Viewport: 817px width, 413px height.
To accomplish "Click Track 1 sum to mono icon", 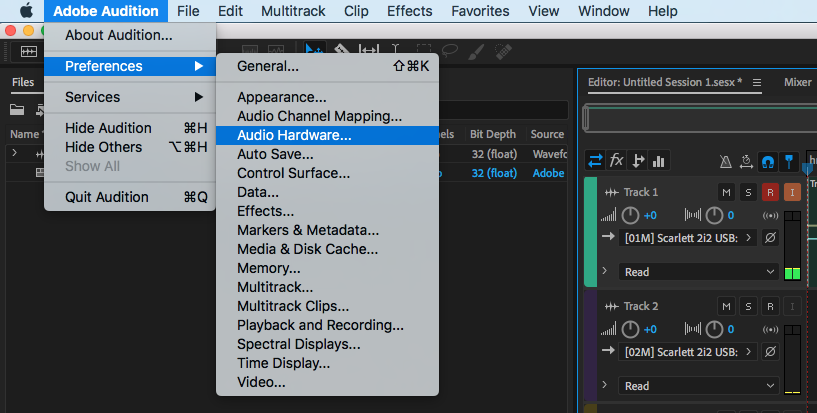I will click(x=770, y=216).
